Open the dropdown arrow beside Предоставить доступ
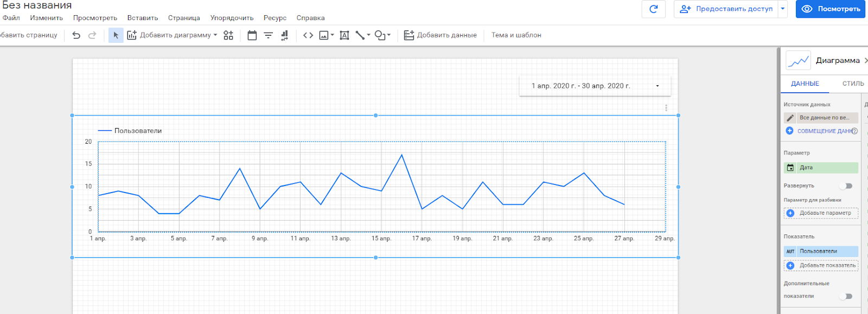 pos(782,9)
